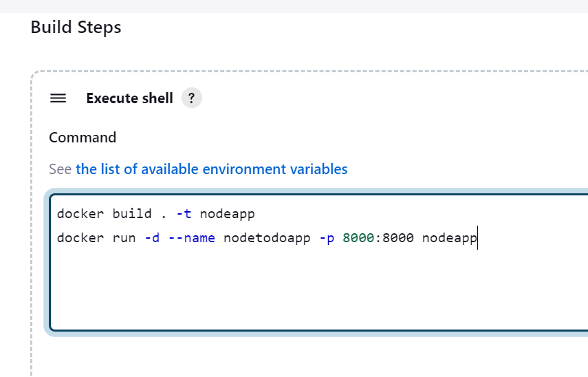This screenshot has width=588, height=377.
Task: Click the Execute shell step title
Action: click(x=129, y=98)
